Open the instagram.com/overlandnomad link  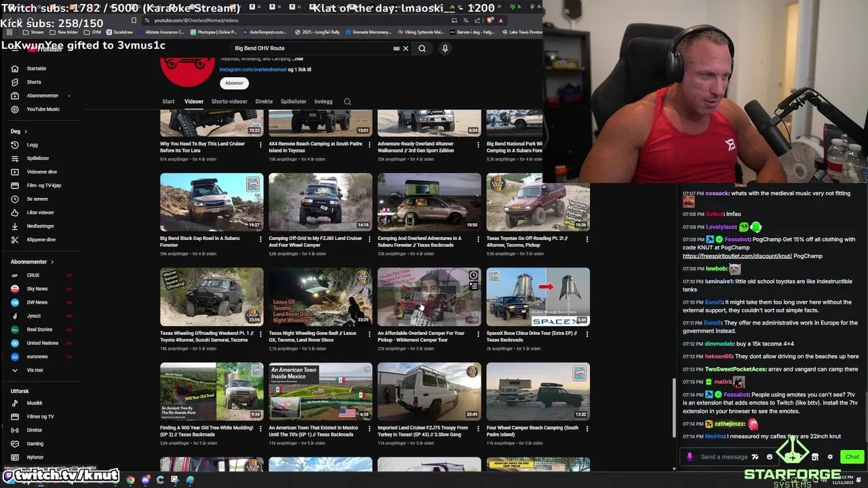pos(253,70)
